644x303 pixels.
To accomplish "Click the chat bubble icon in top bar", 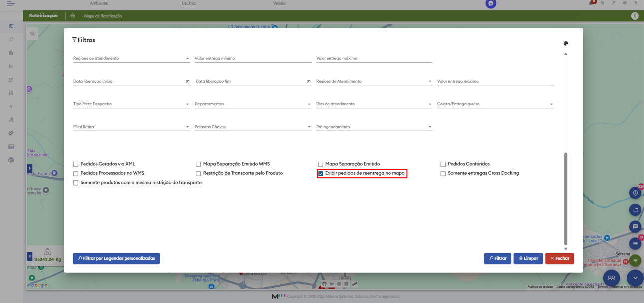I will click(x=491, y=4).
